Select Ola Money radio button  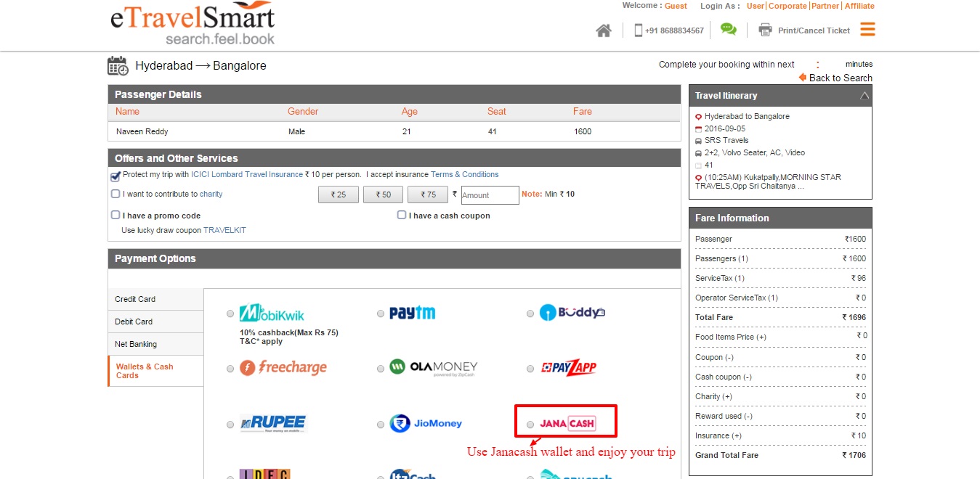(381, 369)
